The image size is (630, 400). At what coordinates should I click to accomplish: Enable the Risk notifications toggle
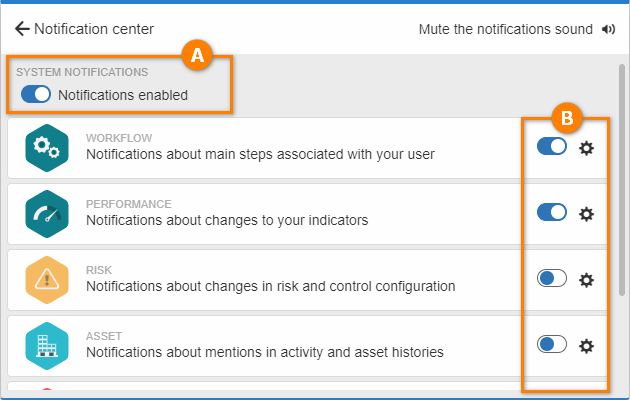pyautogui.click(x=552, y=278)
